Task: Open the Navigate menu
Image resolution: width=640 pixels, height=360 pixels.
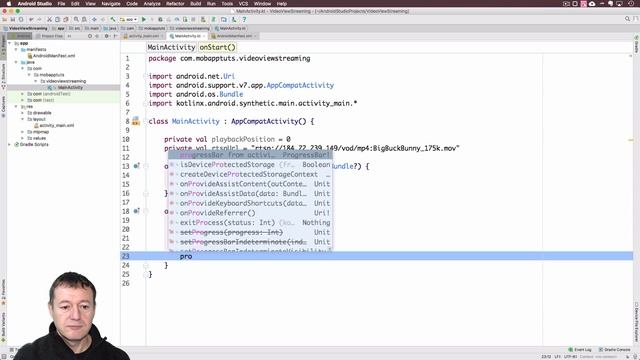Action: click(x=111, y=3)
